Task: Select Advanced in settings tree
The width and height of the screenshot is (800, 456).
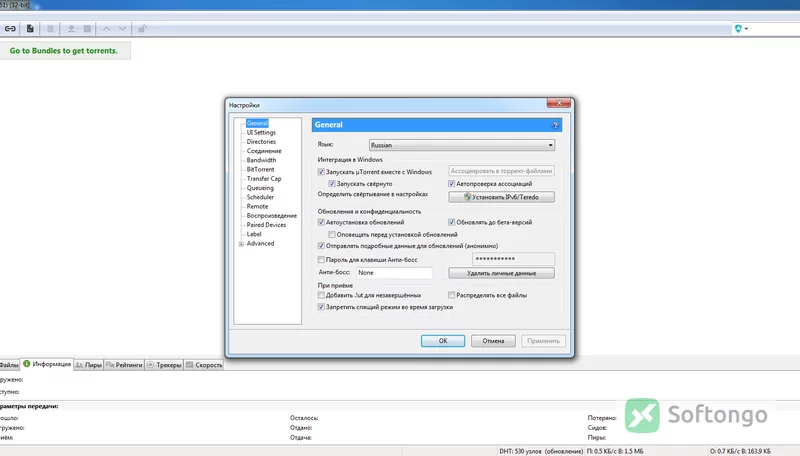Action: 260,243
